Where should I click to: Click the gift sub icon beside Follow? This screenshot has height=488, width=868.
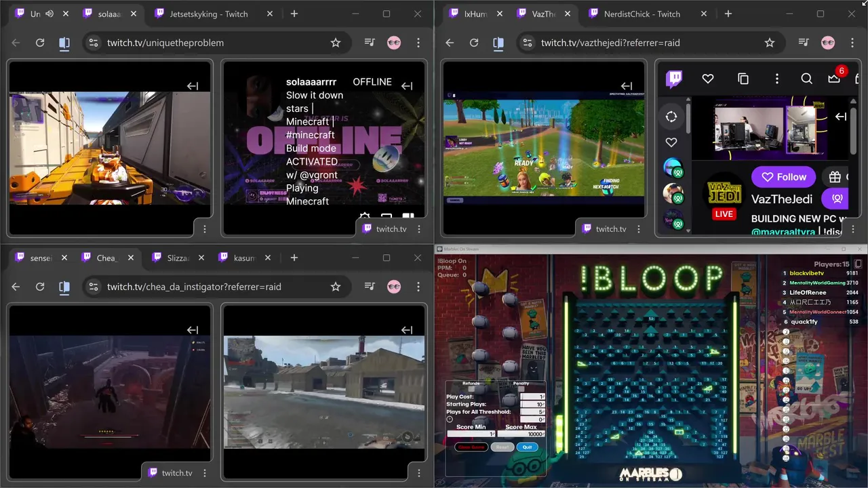tap(835, 177)
